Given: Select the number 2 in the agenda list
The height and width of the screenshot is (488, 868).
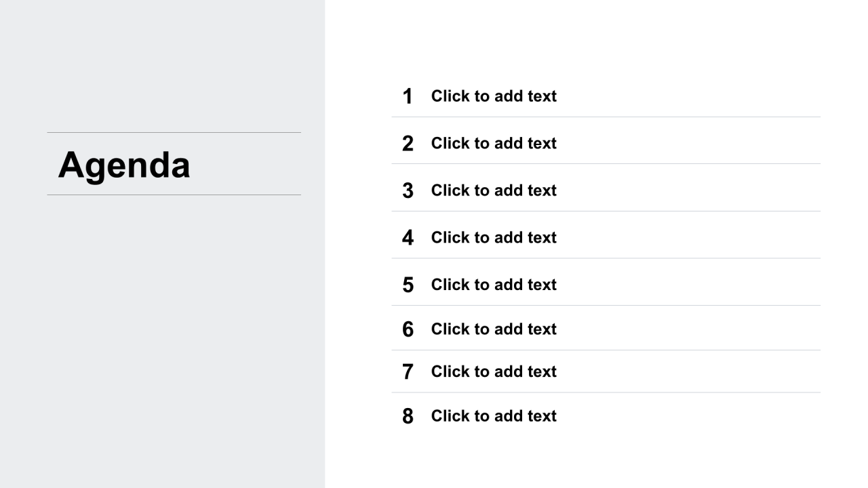Looking at the screenshot, I should point(408,144).
